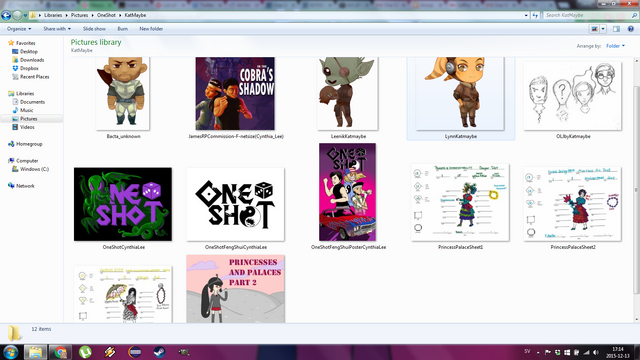Open Downloads in the Favorites list
Viewport: 640px width, 360px height.
(x=32, y=60)
